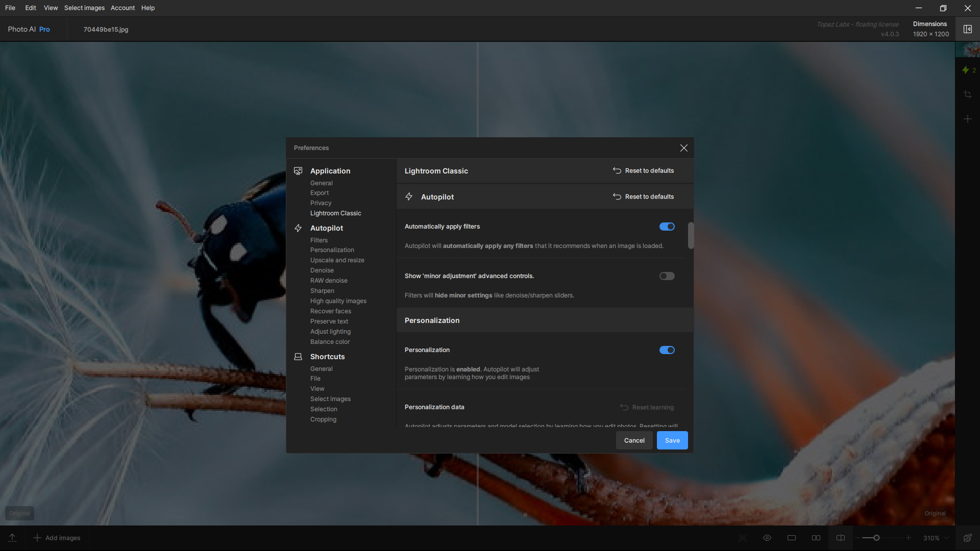
Task: Click the export upload icon at bottom left
Action: pos(12,538)
